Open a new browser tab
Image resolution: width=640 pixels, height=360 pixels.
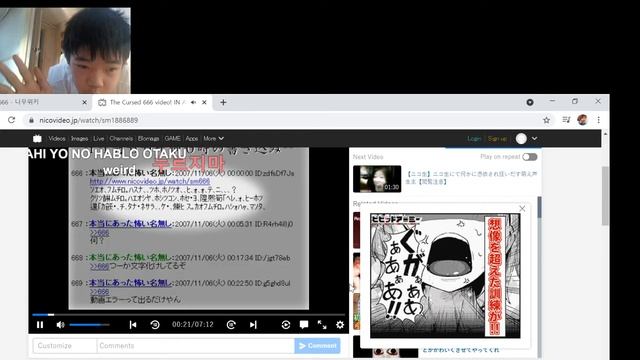223,102
